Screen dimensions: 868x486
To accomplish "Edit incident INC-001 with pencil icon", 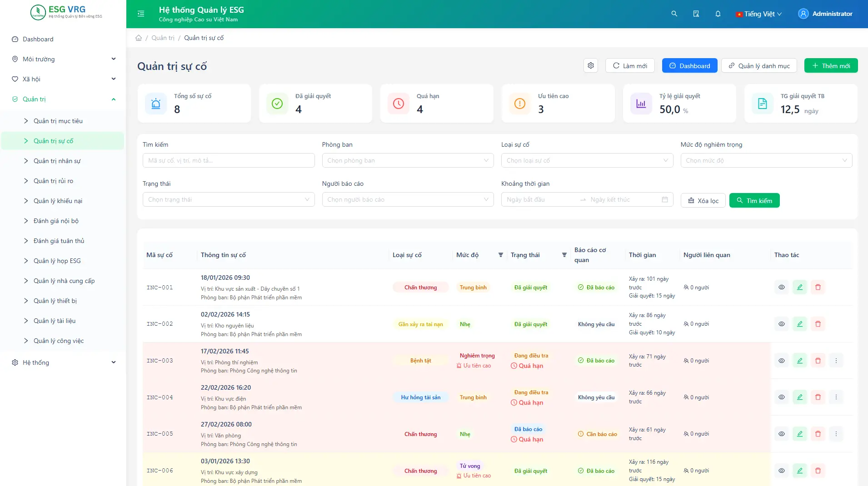I will (x=800, y=287).
